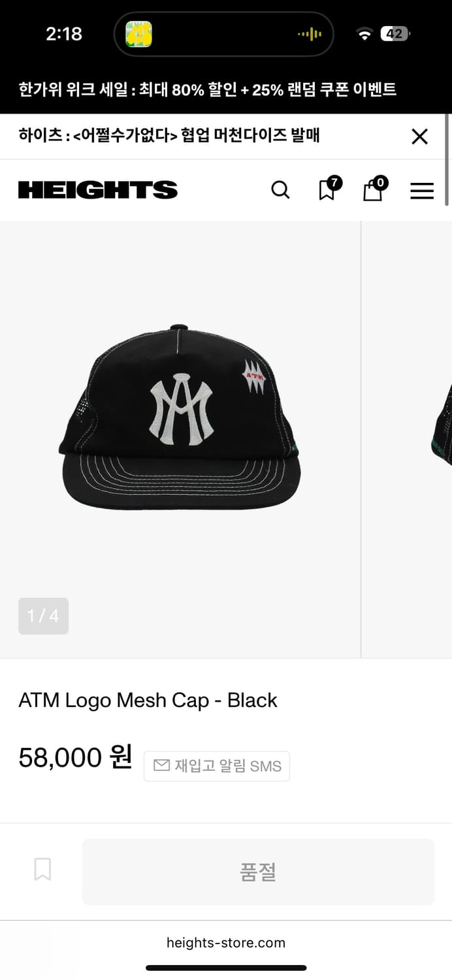Tap the page scrollbar on right edge
452x980 pixels.
coord(447,160)
